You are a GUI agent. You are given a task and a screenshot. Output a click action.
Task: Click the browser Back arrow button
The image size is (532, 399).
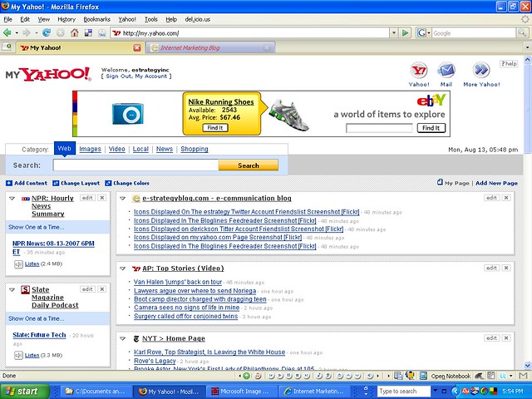(7, 33)
